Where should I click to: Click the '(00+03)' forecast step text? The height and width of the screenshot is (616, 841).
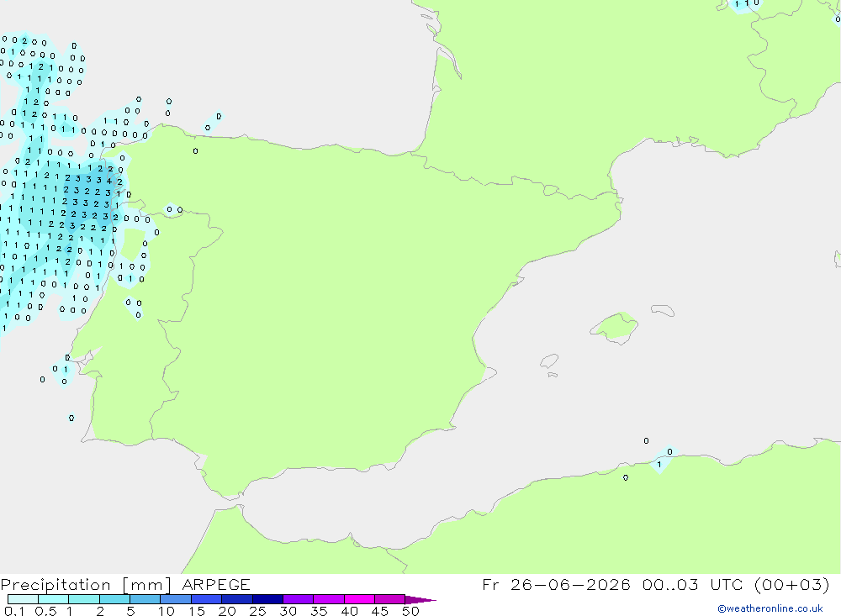pyautogui.click(x=791, y=584)
